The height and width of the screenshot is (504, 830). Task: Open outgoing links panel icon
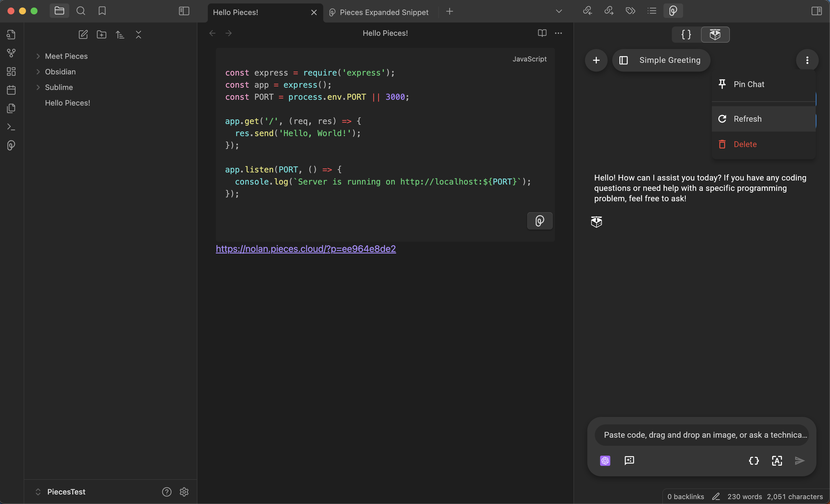(x=609, y=11)
